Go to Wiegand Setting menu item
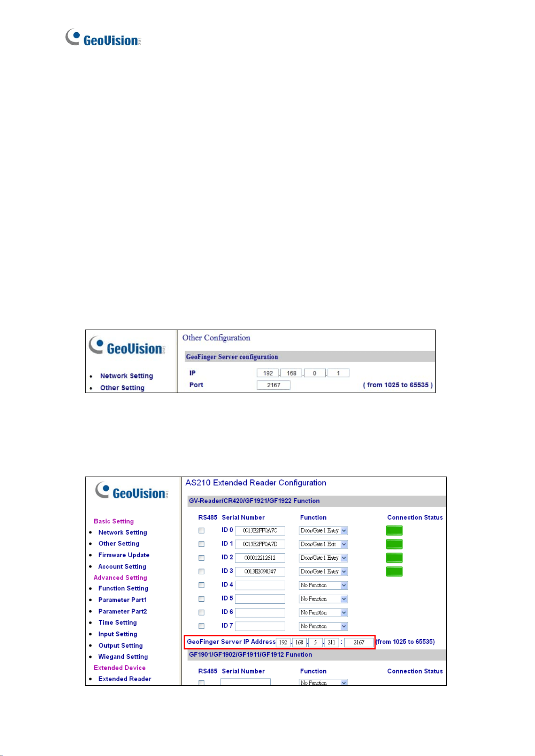The height and width of the screenshot is (756, 535). coord(123,657)
